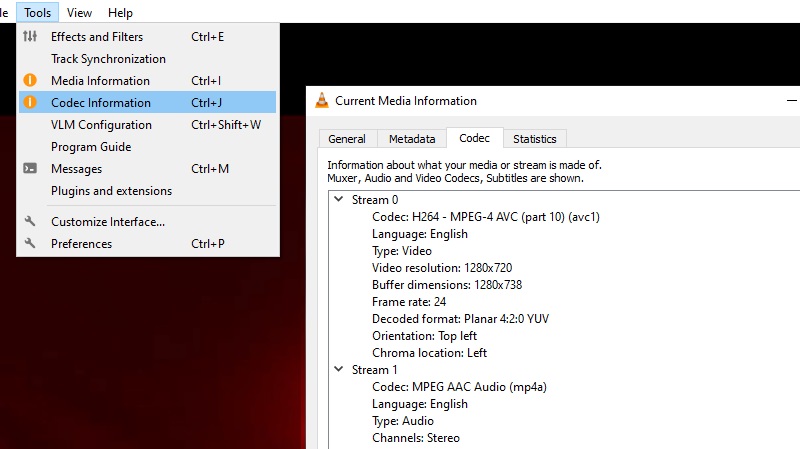This screenshot has width=800, height=449.
Task: Select the Codec tab
Action: point(474,138)
